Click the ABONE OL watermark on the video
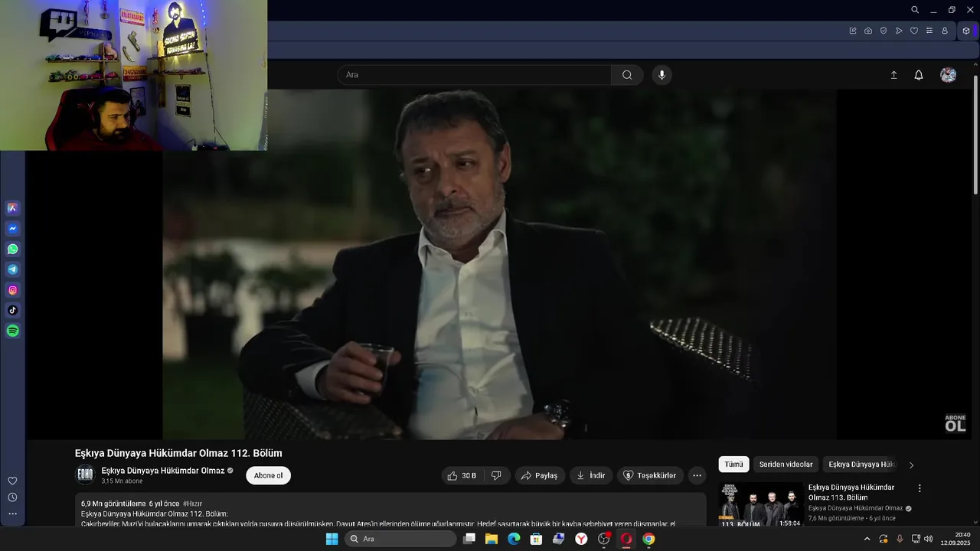Image resolution: width=980 pixels, height=551 pixels. pos(955,424)
